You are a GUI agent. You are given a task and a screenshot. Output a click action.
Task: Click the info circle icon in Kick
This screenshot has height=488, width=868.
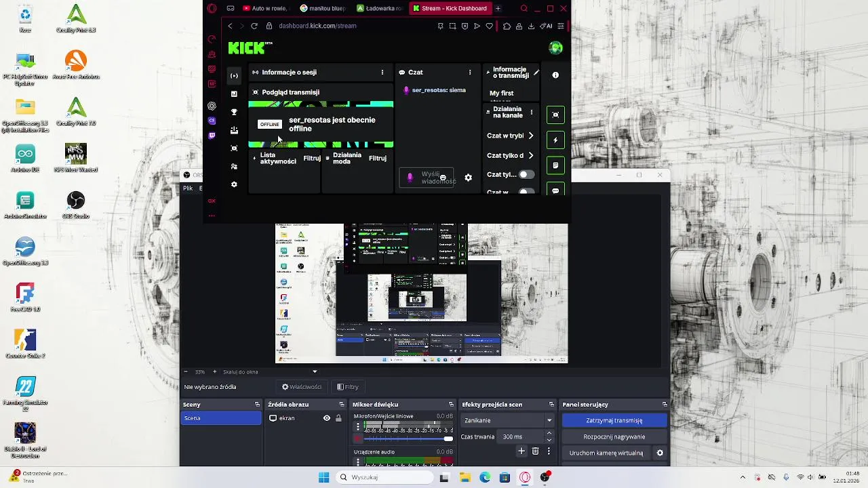pos(555,75)
